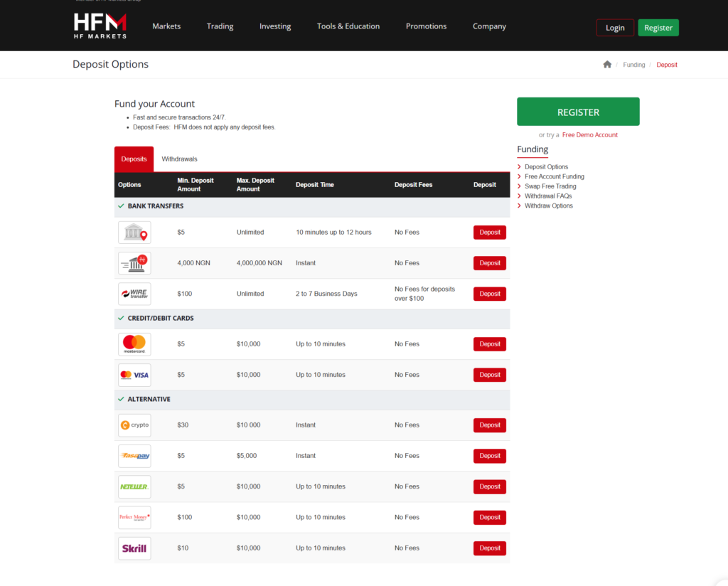Click the Deposit Options page heading
Image resolution: width=728 pixels, height=586 pixels.
point(110,65)
